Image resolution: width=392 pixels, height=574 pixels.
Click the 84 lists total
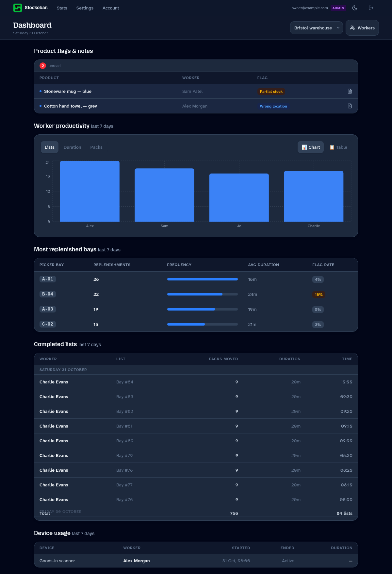[345, 513]
